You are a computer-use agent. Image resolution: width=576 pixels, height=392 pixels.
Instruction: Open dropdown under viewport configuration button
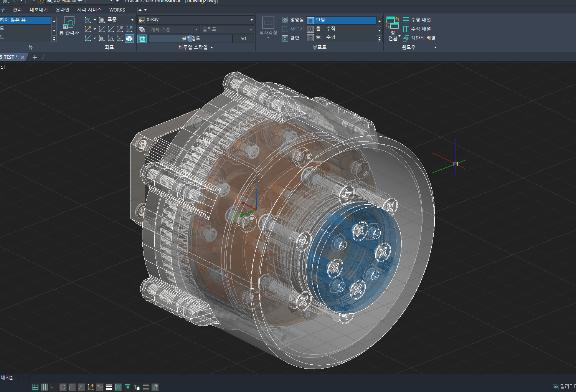pyautogui.click(x=268, y=38)
